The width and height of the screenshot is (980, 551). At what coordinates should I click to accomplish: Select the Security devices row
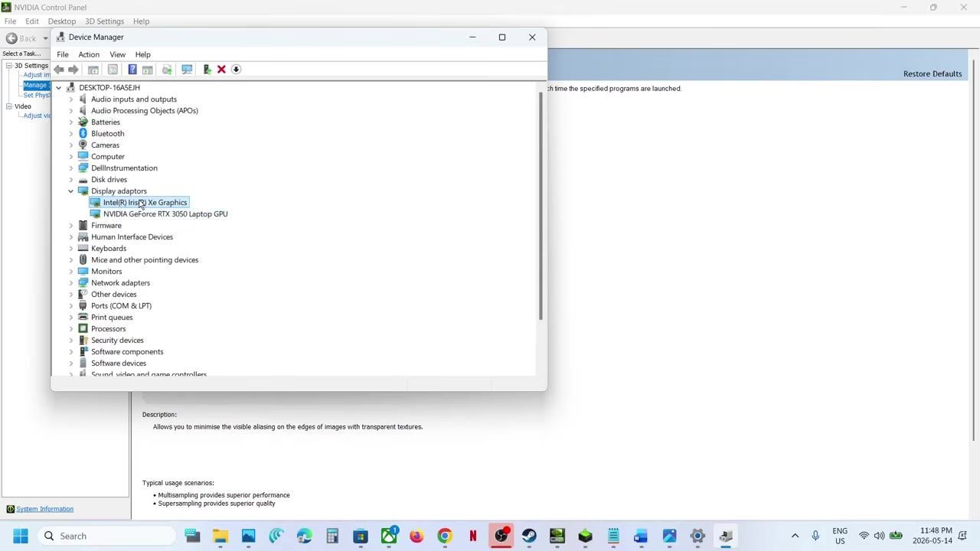click(117, 341)
